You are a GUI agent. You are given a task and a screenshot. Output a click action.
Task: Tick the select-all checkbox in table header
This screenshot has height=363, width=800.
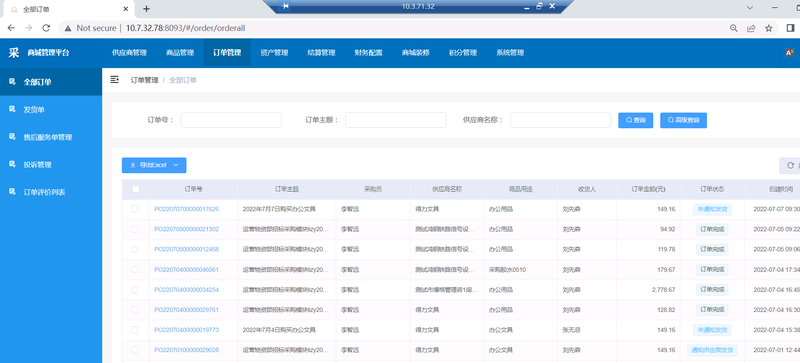tap(136, 189)
